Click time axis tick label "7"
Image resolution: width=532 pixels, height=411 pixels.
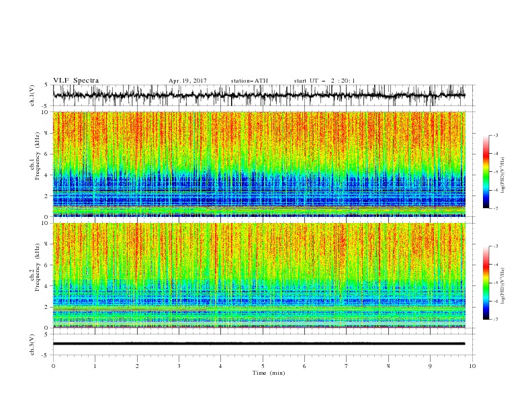(x=347, y=366)
